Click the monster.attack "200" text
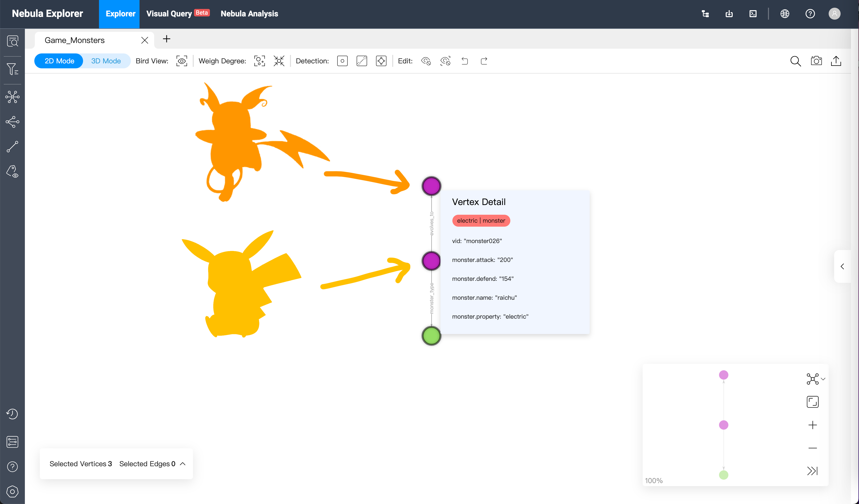Image resolution: width=859 pixels, height=504 pixels. (x=482, y=260)
